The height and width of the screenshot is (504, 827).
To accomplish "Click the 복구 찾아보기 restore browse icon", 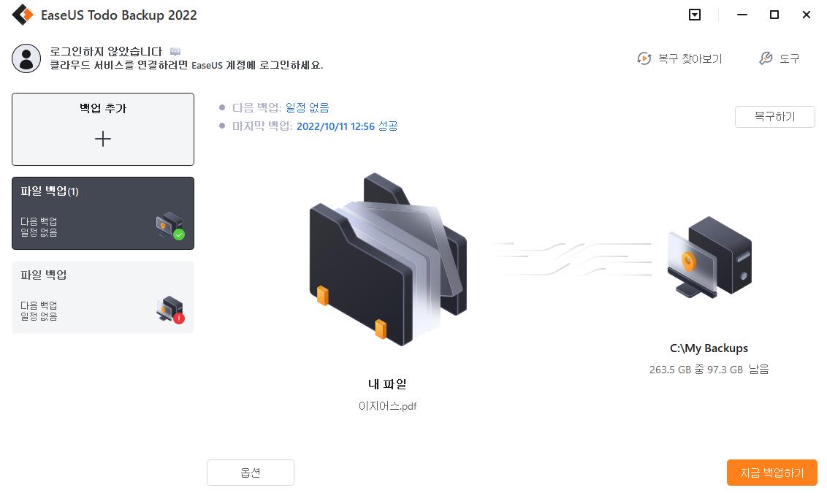I will tap(644, 58).
